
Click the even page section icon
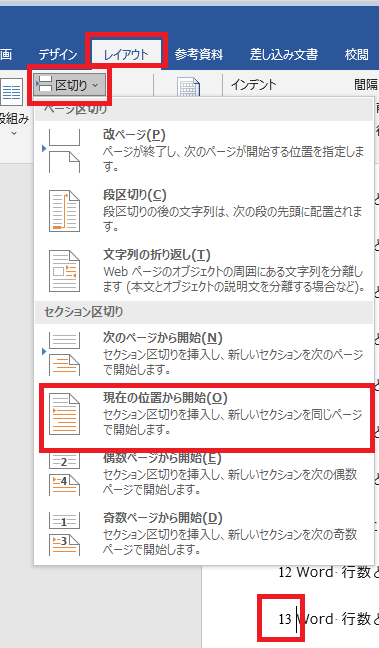tap(64, 474)
